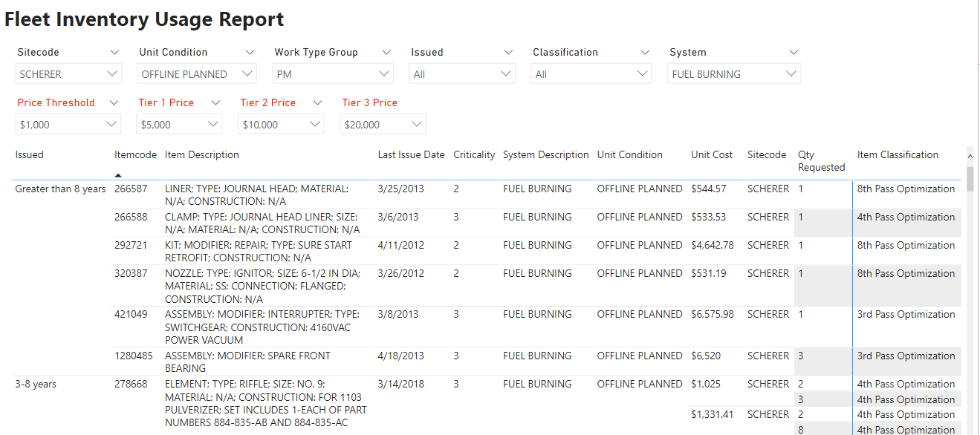This screenshot has width=980, height=435.
Task: Click the unit cost $6,575.98
Action: click(713, 315)
